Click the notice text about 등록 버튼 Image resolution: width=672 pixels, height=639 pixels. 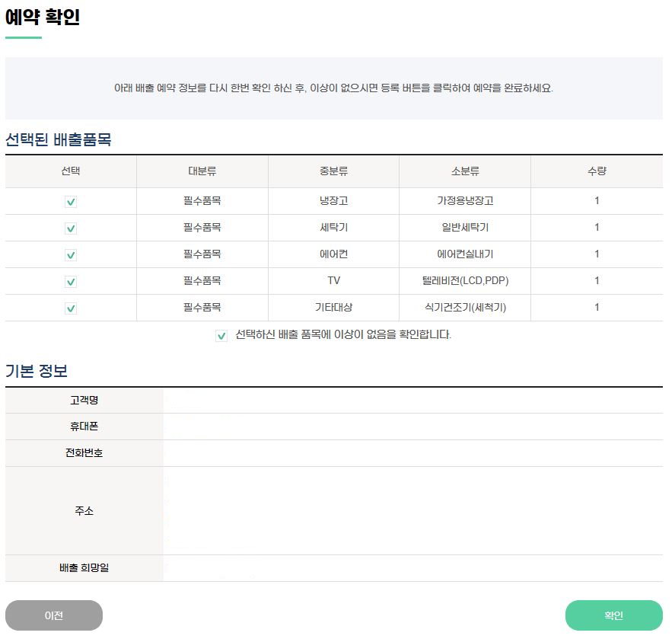333,88
